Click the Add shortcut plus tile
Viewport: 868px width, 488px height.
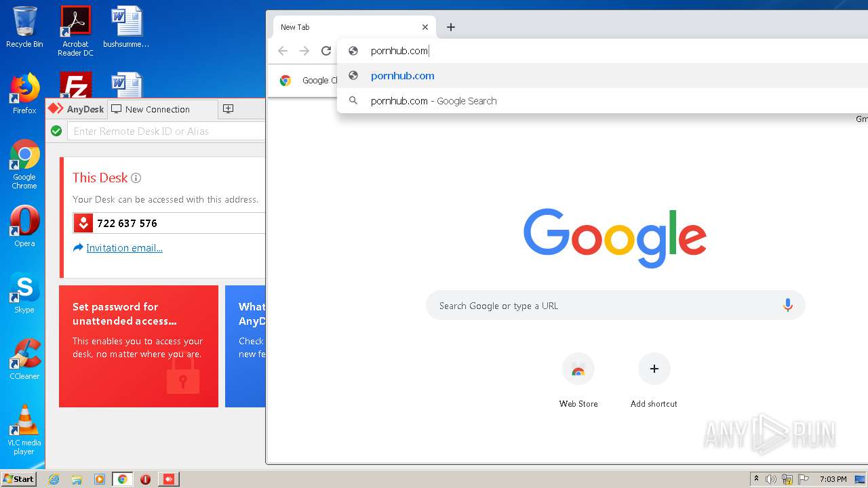pos(654,380)
